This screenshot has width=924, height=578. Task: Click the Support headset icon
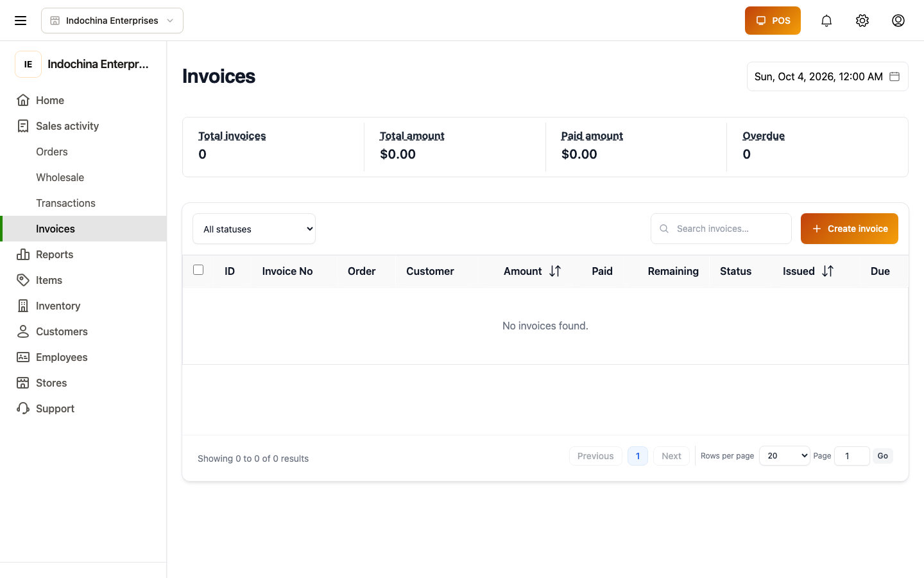coord(23,408)
